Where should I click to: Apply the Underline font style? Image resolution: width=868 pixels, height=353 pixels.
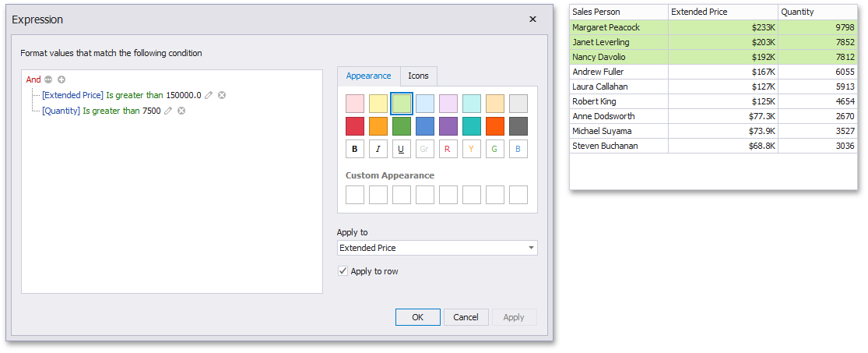point(402,149)
